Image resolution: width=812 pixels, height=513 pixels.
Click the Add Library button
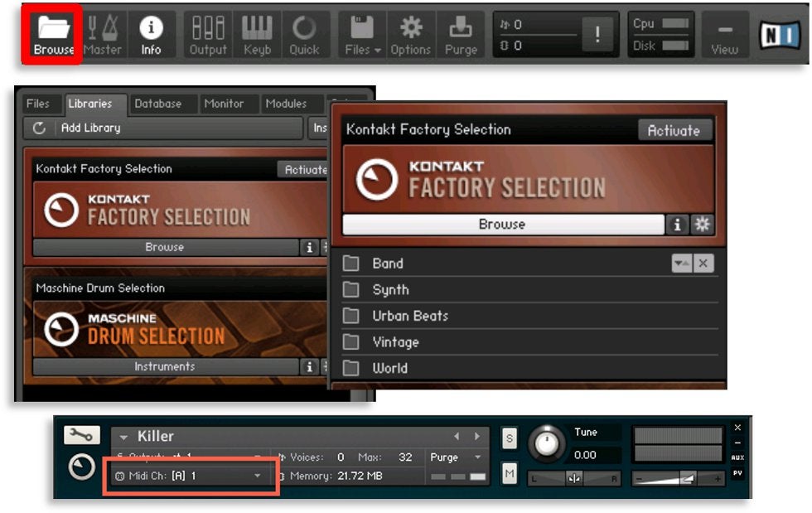(x=91, y=128)
